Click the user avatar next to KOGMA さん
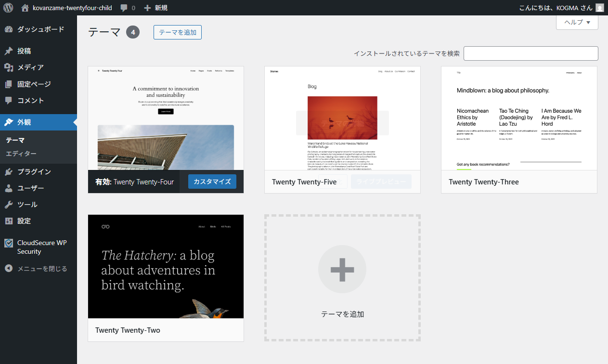The width and height of the screenshot is (608, 364). click(599, 8)
